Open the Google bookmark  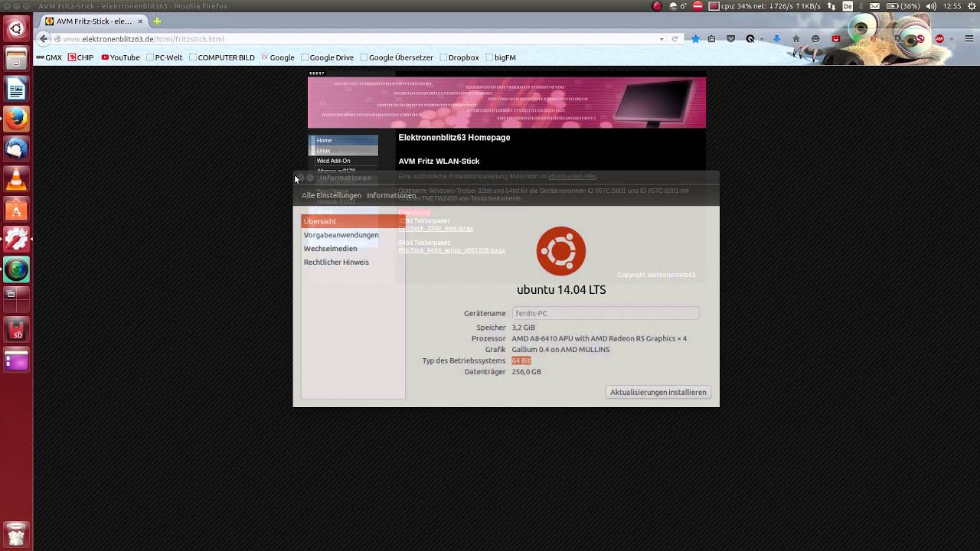(x=277, y=57)
